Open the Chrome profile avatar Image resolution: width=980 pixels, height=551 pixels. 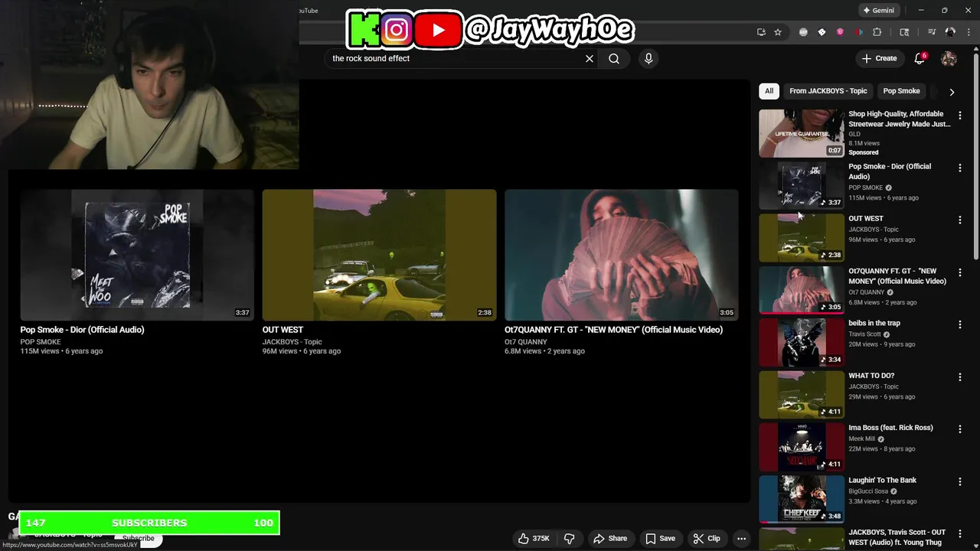(x=950, y=32)
